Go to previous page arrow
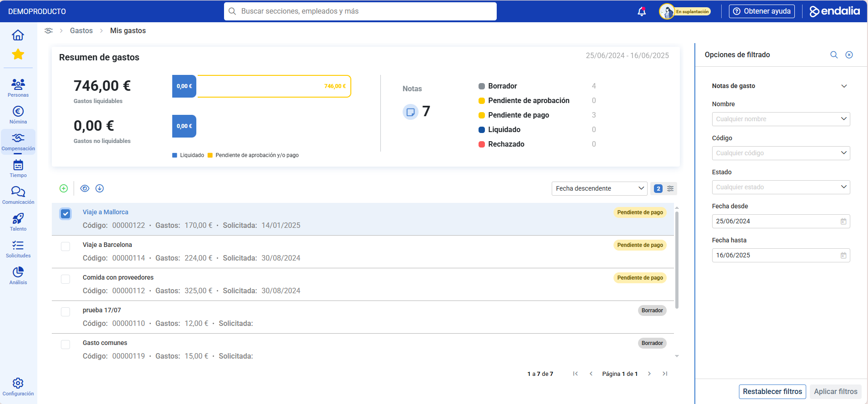Image resolution: width=868 pixels, height=404 pixels. (591, 374)
